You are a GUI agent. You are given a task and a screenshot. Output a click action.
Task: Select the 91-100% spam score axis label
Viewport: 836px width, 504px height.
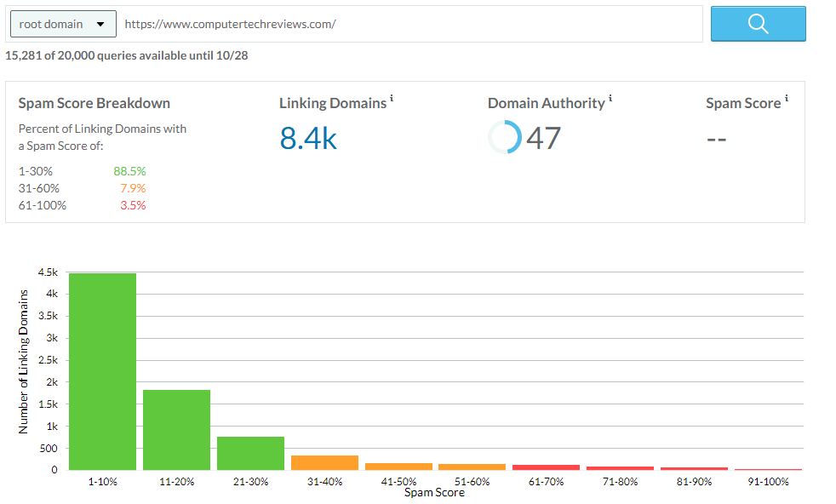coord(768,481)
